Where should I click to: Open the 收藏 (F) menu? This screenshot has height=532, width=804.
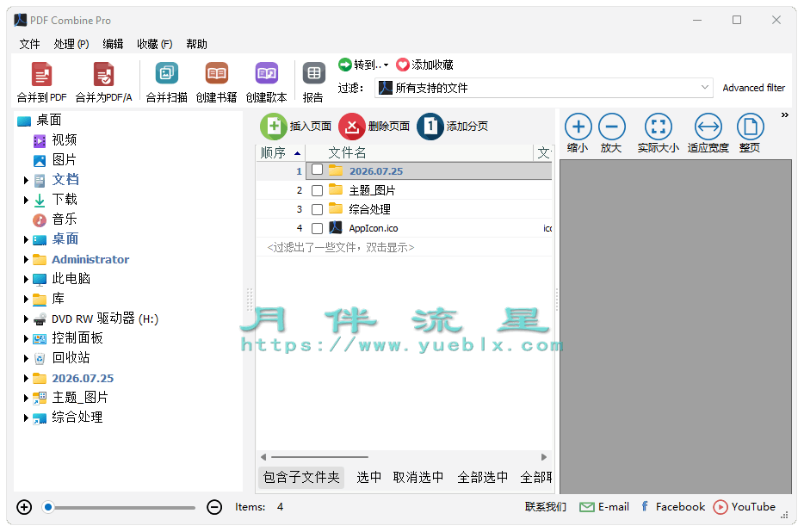(x=154, y=44)
